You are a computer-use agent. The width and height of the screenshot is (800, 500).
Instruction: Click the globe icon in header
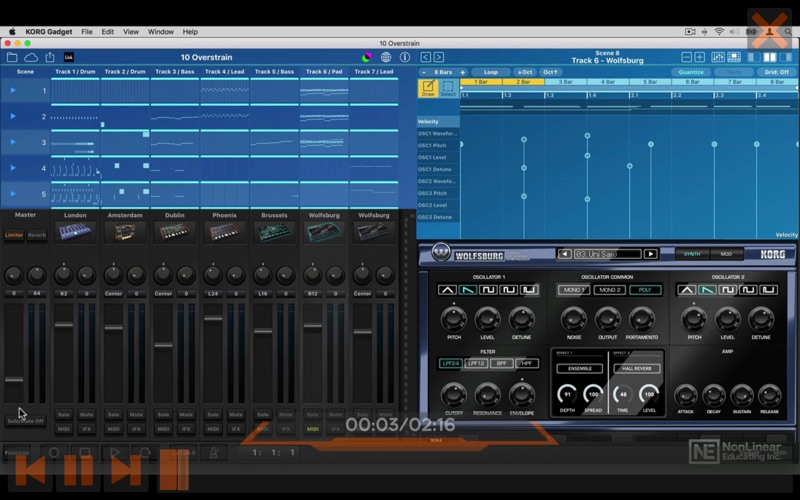(386, 57)
